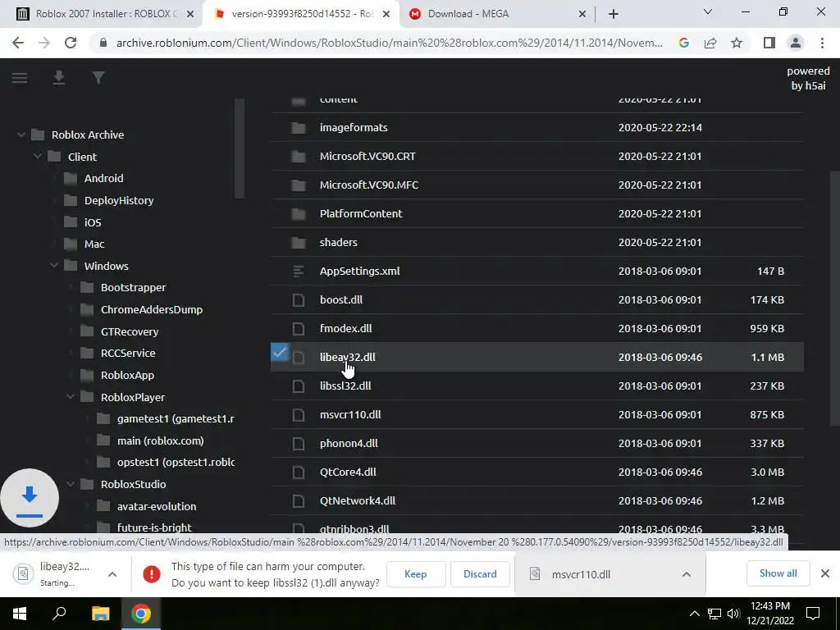The width and height of the screenshot is (840, 630).
Task: Close the Download - MEGA tab
Action: pos(582,15)
